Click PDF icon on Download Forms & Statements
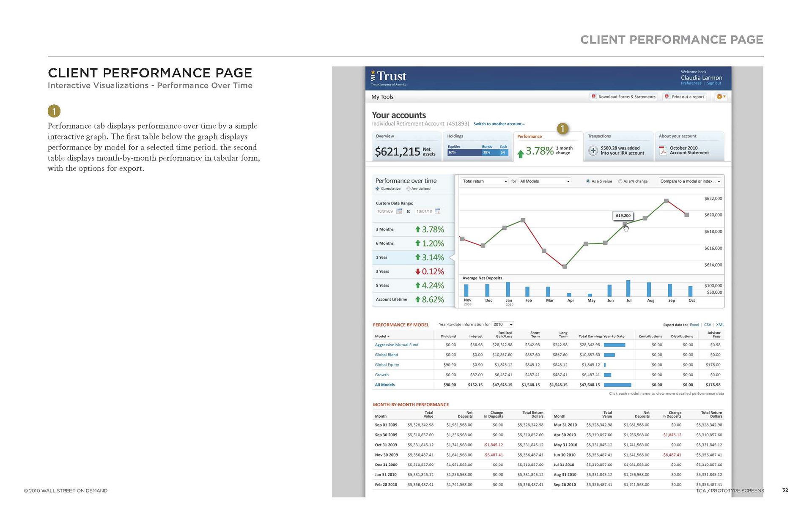The image size is (812, 525). 594,97
